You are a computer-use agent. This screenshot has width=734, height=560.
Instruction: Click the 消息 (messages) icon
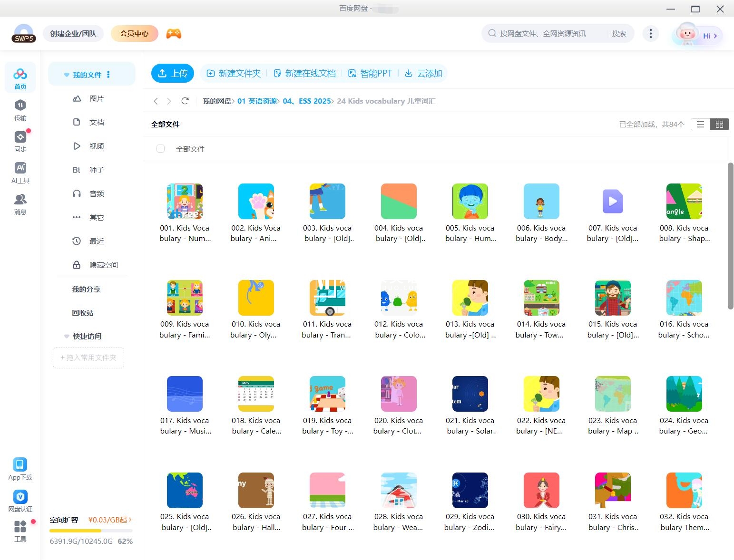(x=20, y=204)
